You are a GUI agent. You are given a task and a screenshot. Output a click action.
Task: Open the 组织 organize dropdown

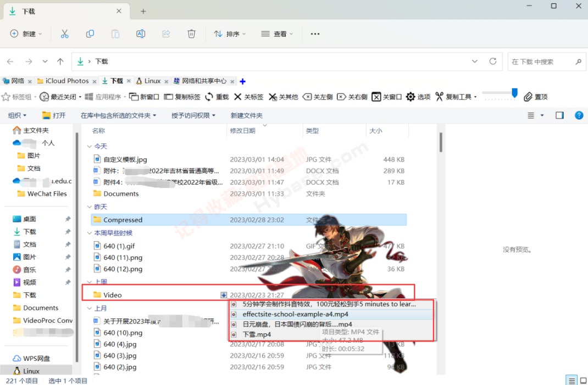click(17, 115)
